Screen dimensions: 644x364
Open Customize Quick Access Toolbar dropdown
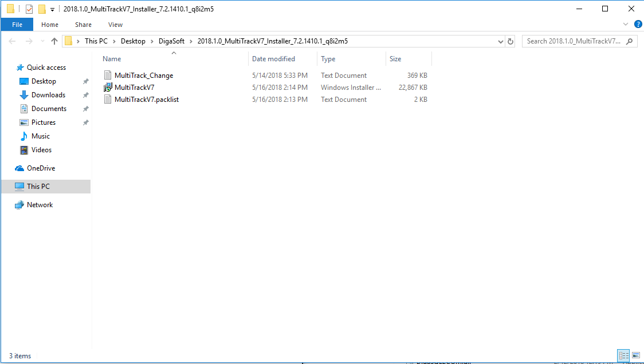pyautogui.click(x=52, y=10)
